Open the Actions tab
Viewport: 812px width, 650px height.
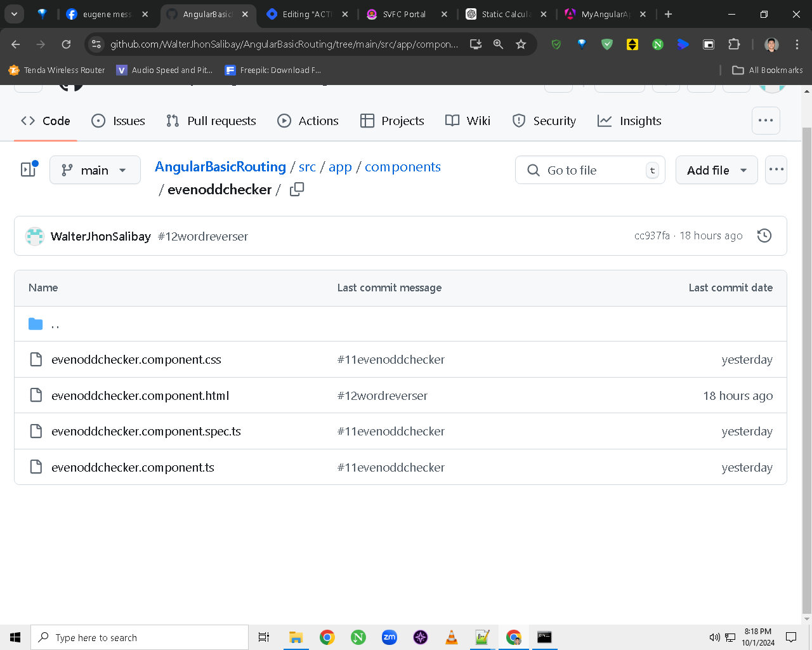pyautogui.click(x=308, y=121)
